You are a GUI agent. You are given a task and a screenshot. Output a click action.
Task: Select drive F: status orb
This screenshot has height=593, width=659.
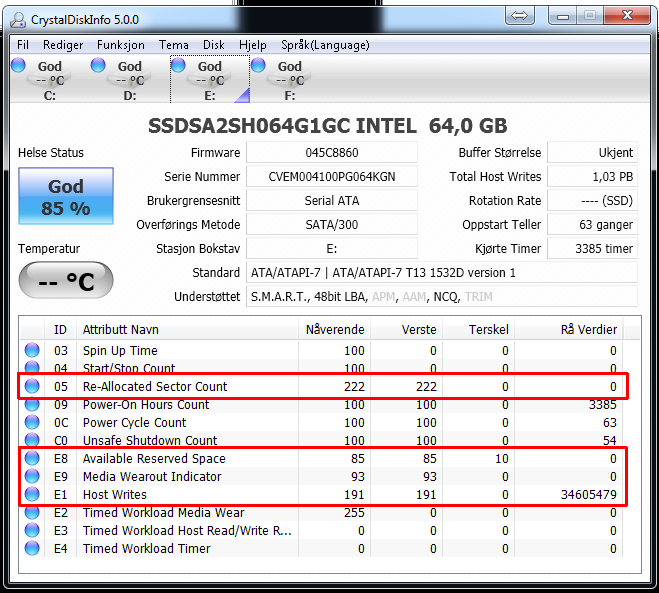(x=258, y=65)
